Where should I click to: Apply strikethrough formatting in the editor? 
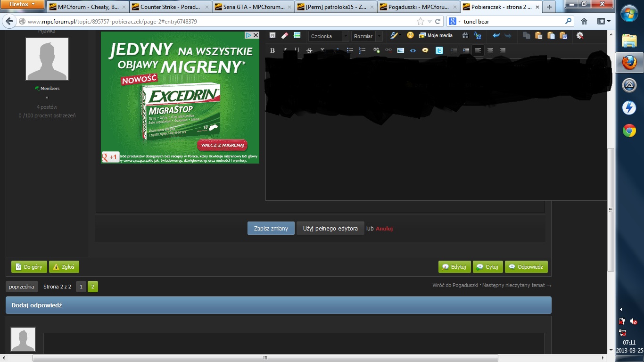(309, 51)
